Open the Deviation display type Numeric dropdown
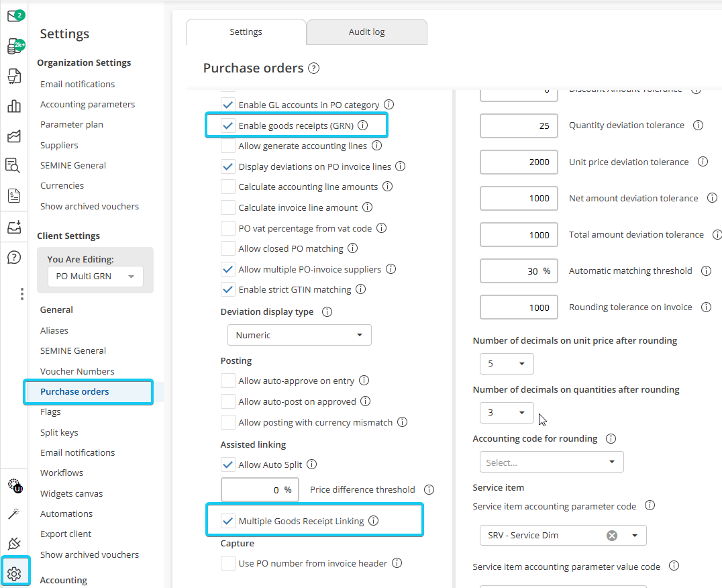This screenshot has width=722, height=588. pyautogui.click(x=299, y=335)
